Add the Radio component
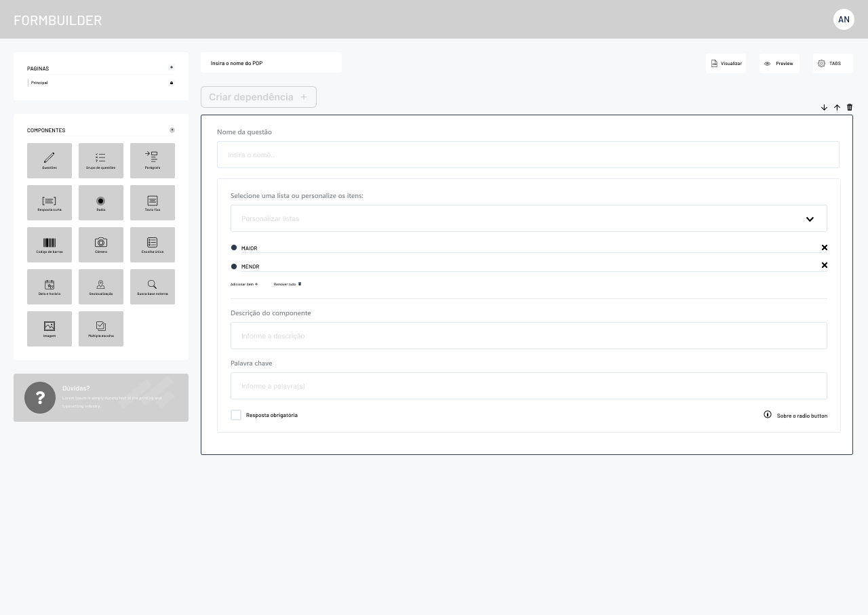Screen dimensions: 868x615 101,203
